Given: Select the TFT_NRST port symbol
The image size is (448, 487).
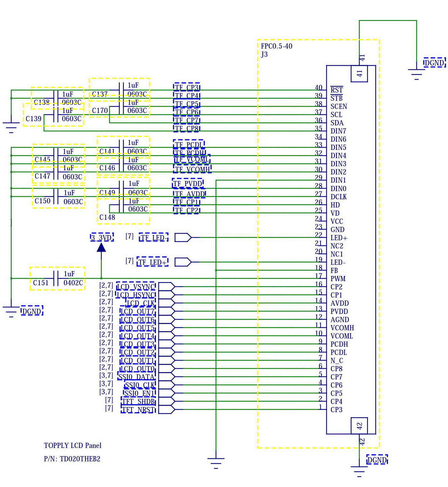Looking at the screenshot, I should (167, 409).
